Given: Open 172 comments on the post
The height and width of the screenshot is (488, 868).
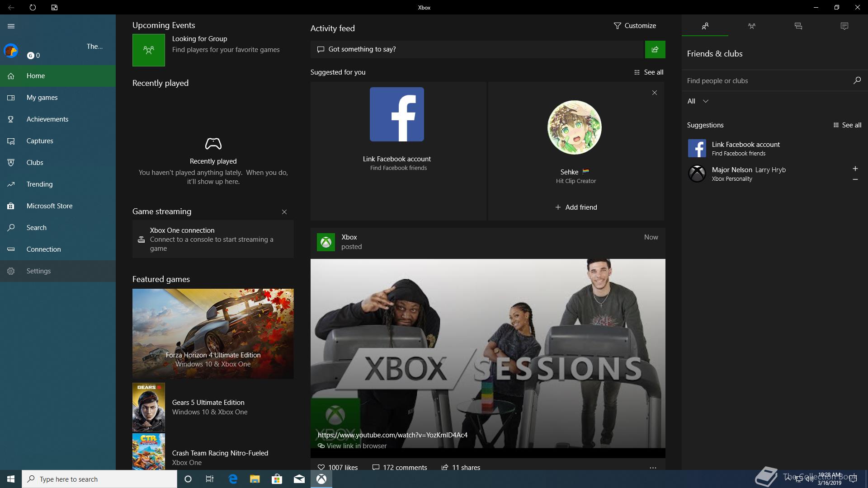Looking at the screenshot, I should (399, 467).
